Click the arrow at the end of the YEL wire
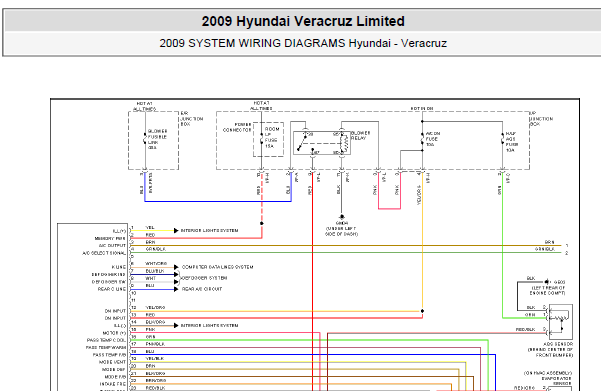This screenshot has height=391, width=601. [x=176, y=230]
